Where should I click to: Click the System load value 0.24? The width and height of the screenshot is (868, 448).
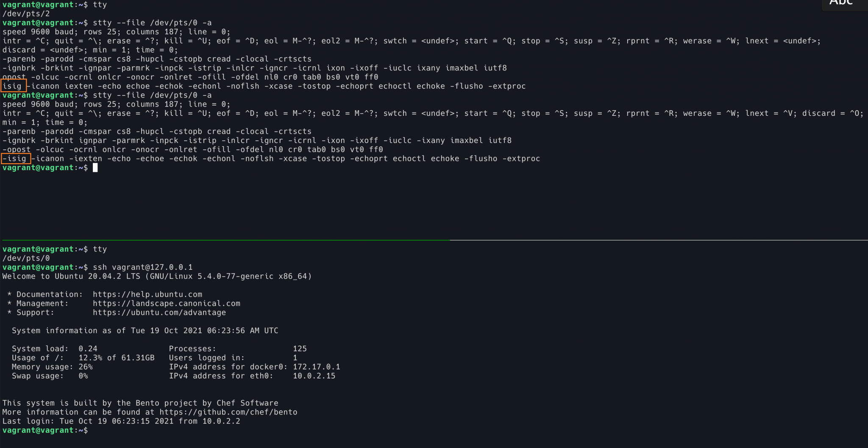point(88,349)
